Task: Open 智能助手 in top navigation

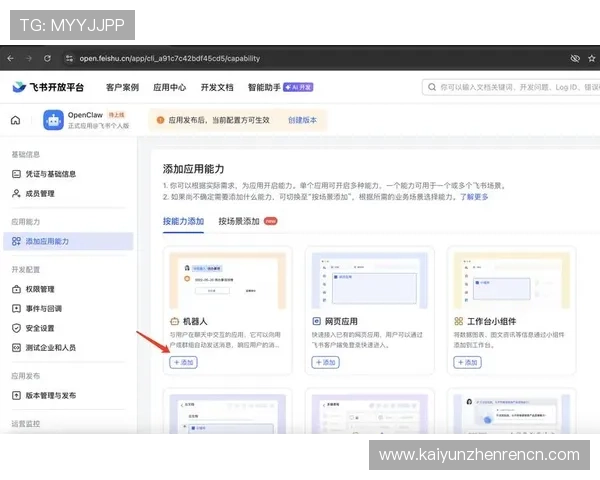Action: [264, 87]
